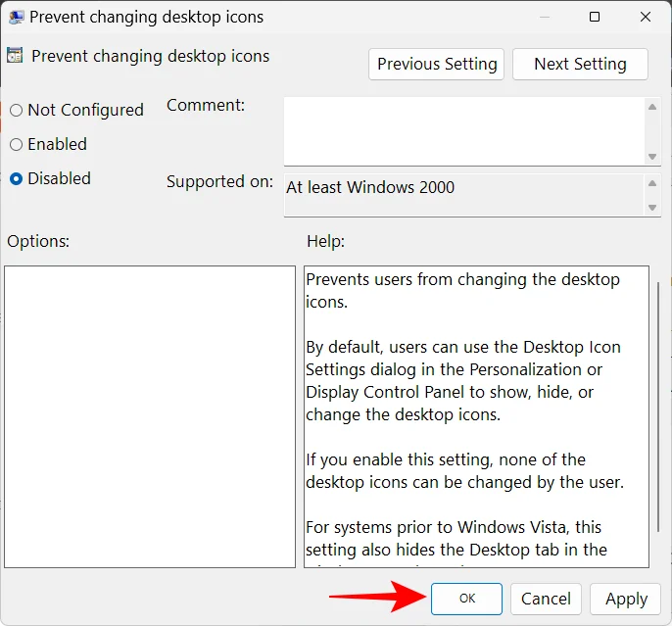Click the paragraph 'If you enable this setting'
The height and width of the screenshot is (626, 672).
click(465, 471)
